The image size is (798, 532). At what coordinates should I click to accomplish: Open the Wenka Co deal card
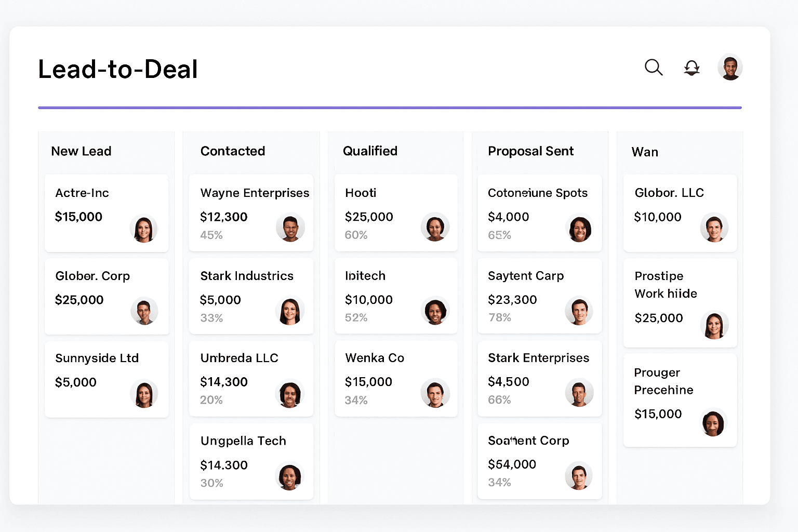tap(396, 379)
